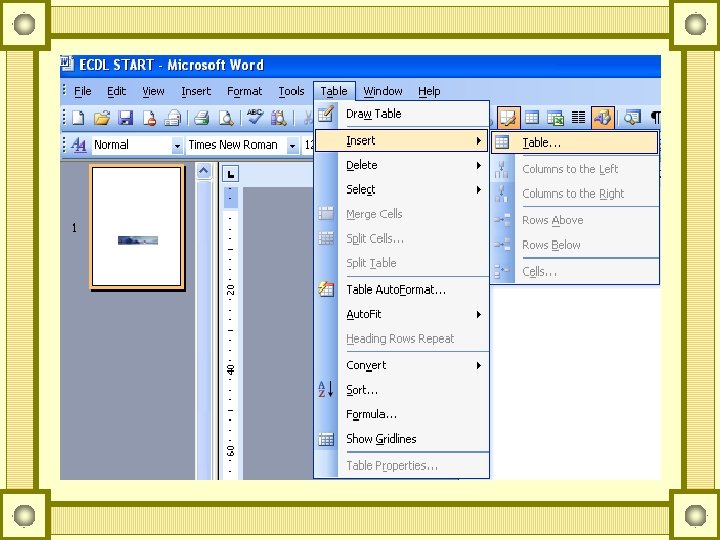The image size is (720, 540).
Task: Click the Print toolbar icon
Action: tap(202, 118)
